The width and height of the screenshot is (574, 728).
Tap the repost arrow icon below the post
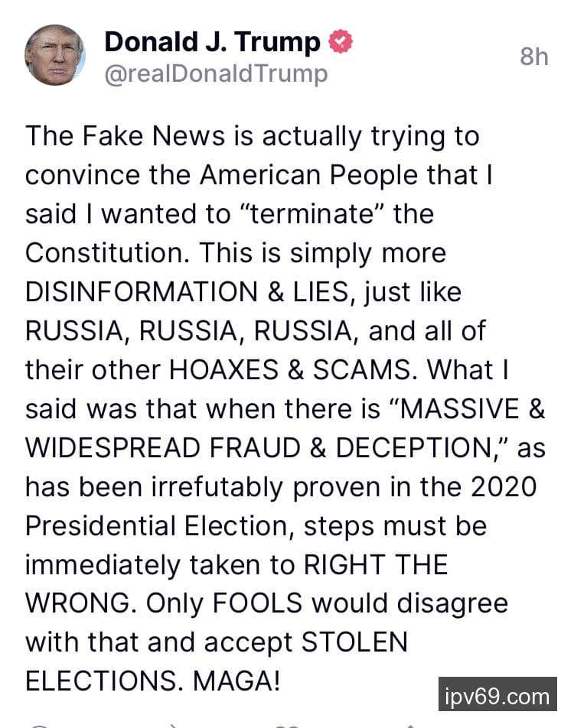[x=172, y=725]
